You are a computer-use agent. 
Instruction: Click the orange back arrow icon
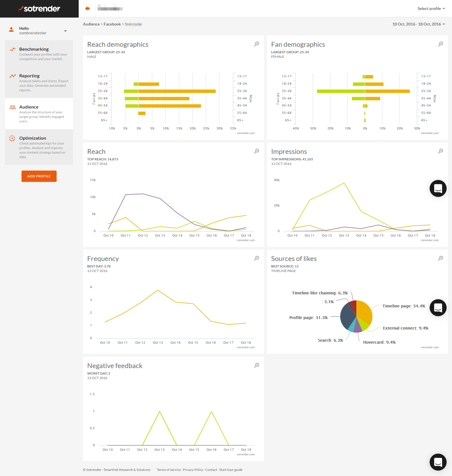pyautogui.click(x=87, y=8)
